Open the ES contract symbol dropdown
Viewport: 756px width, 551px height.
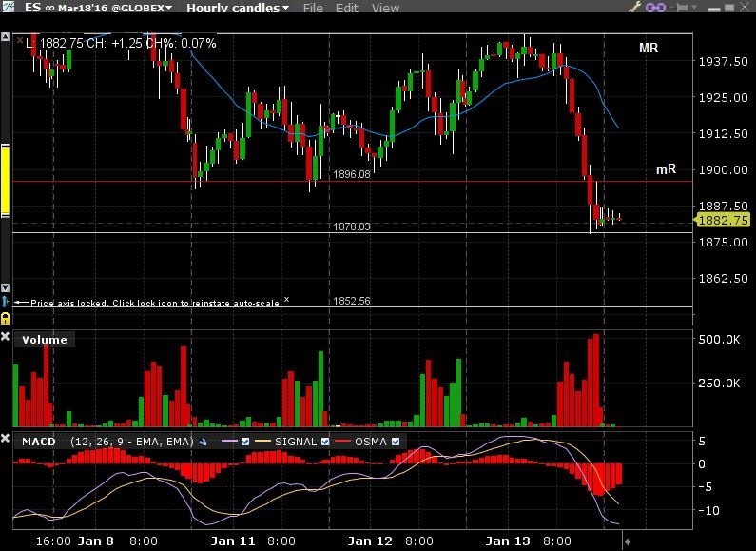click(95, 8)
